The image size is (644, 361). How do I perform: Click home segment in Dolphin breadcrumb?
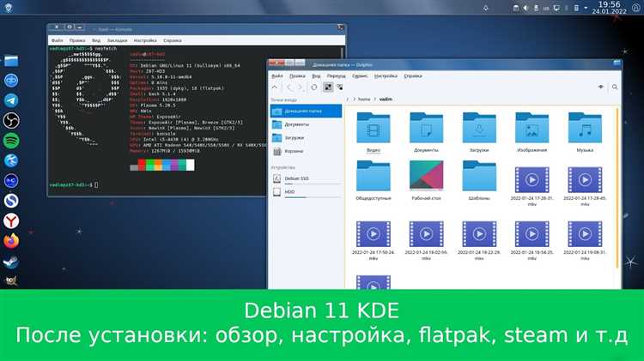point(364,99)
